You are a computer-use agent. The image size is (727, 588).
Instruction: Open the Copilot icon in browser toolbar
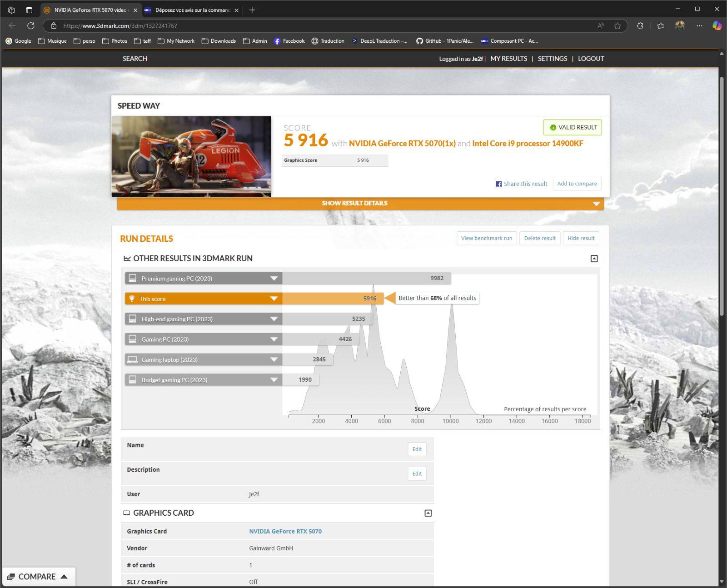[717, 26]
